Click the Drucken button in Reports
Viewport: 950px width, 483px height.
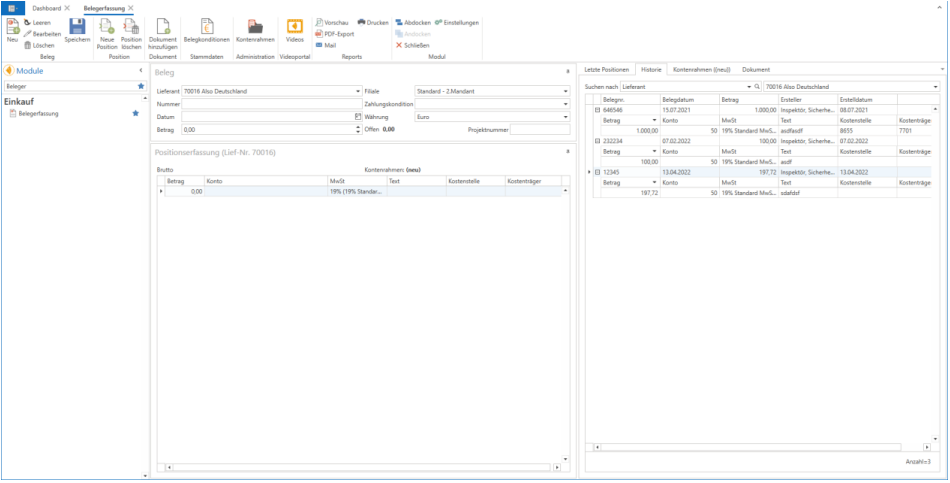click(x=373, y=22)
